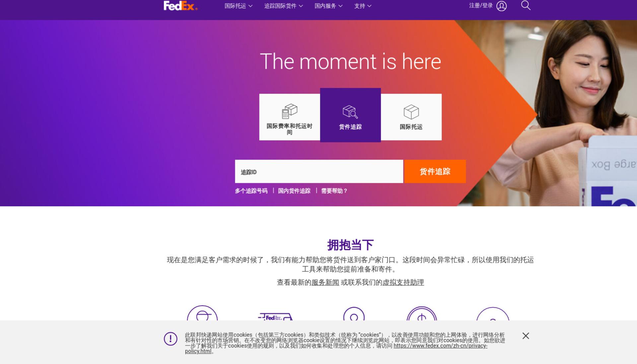Screen dimensions: 637x364
Task: Expand the 国际托运 navigation menu
Action: (238, 6)
